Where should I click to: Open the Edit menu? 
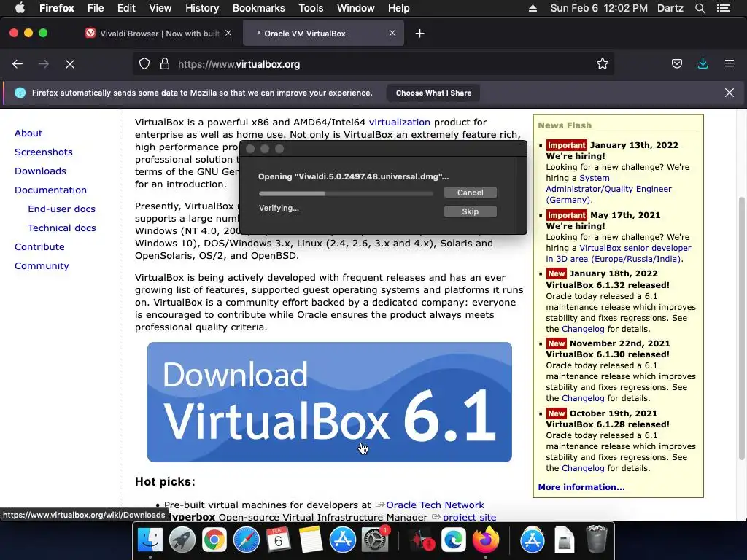[126, 8]
